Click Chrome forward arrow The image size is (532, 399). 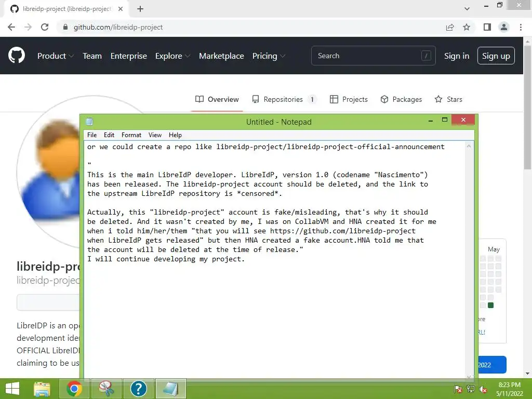click(28, 27)
